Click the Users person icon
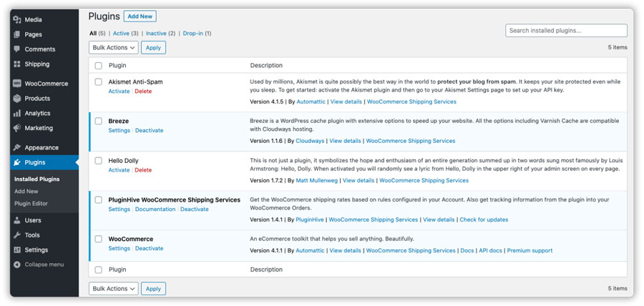644x306 pixels. coord(17,220)
